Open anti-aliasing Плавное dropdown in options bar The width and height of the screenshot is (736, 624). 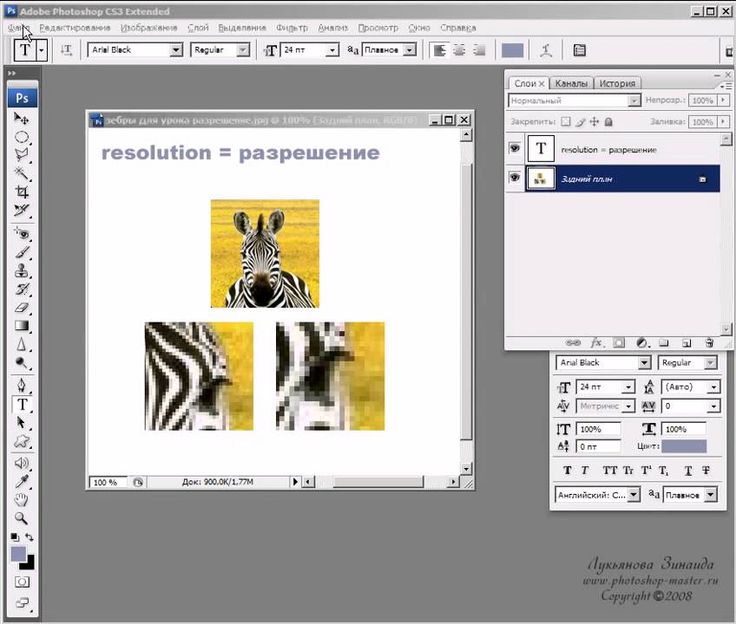410,50
